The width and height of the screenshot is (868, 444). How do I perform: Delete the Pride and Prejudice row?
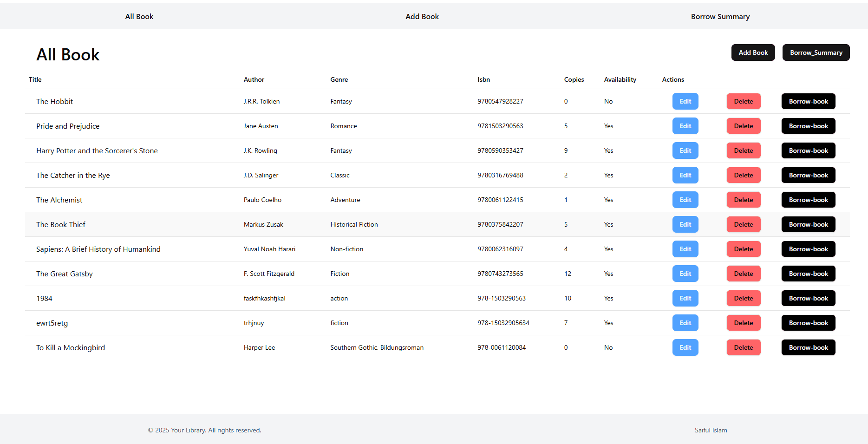click(743, 126)
